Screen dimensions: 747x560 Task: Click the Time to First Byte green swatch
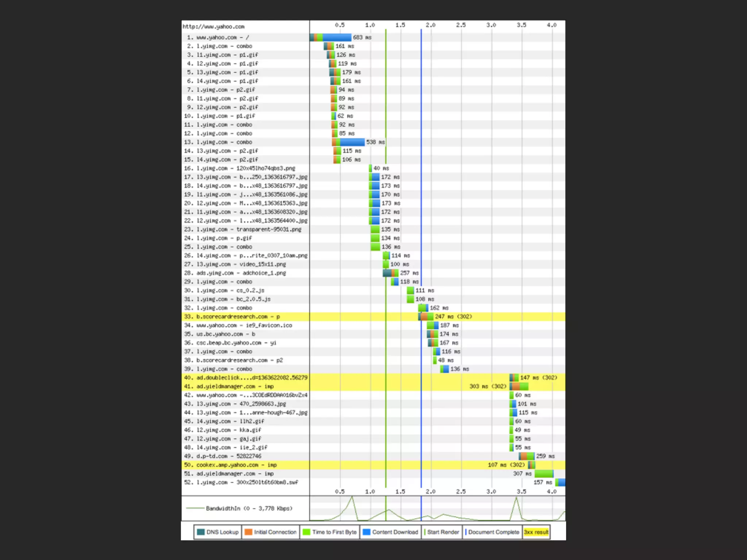click(x=306, y=532)
